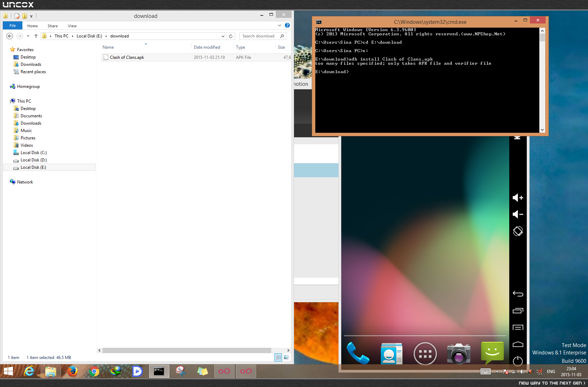
Task: Open Recent places in navigation pane
Action: click(33, 72)
